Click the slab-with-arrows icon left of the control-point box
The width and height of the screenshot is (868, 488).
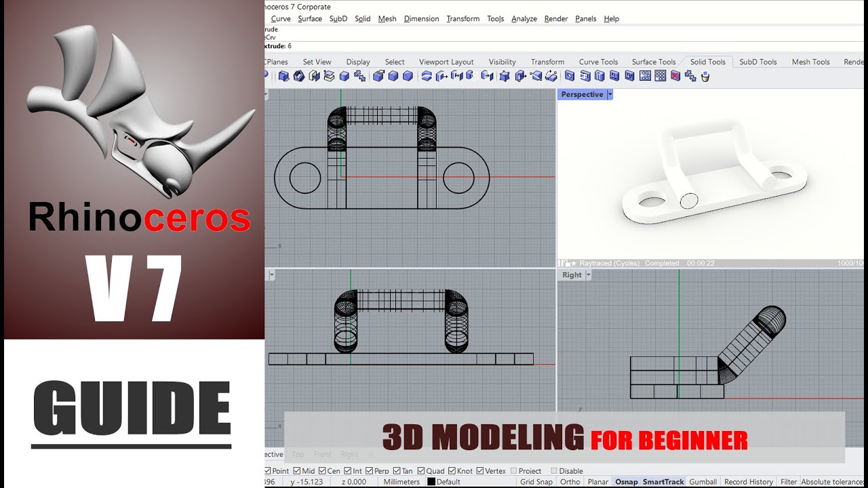click(488, 76)
